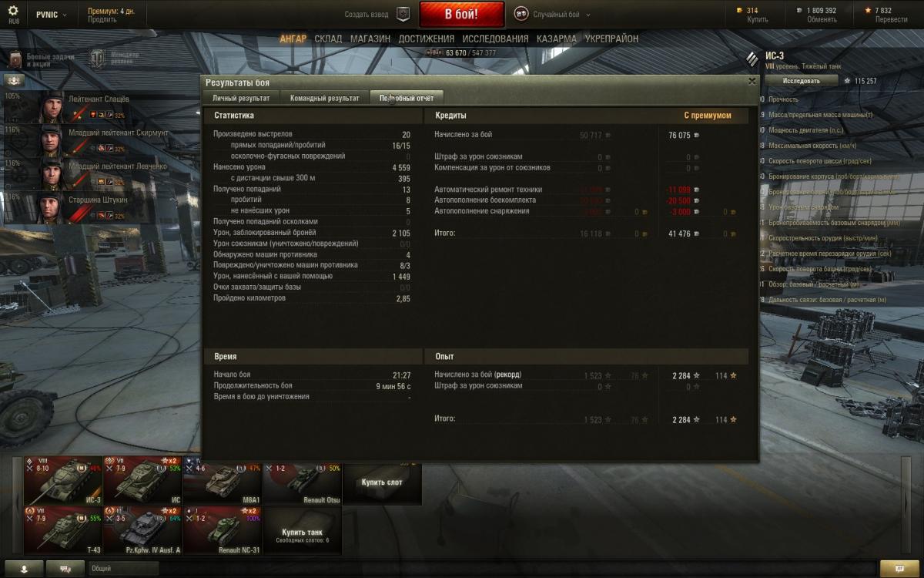Expand the PVNIC account dropdown
The height and width of the screenshot is (578, 924).
point(51,15)
